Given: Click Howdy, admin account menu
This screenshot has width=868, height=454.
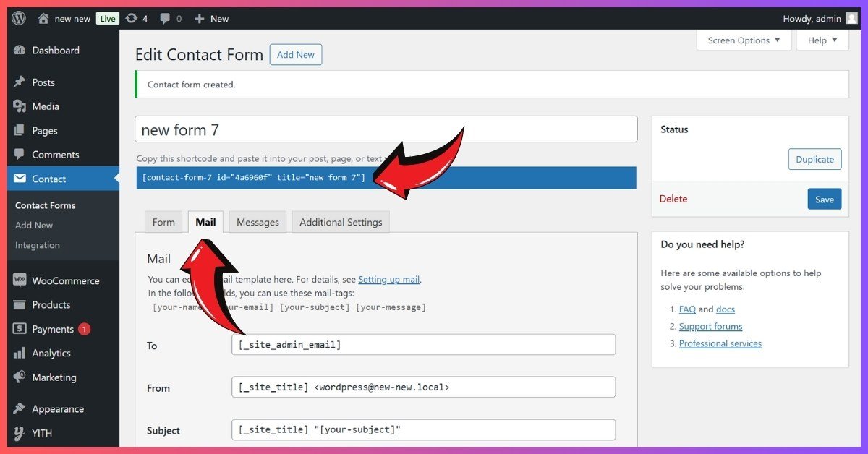Looking at the screenshot, I should pyautogui.click(x=820, y=19).
